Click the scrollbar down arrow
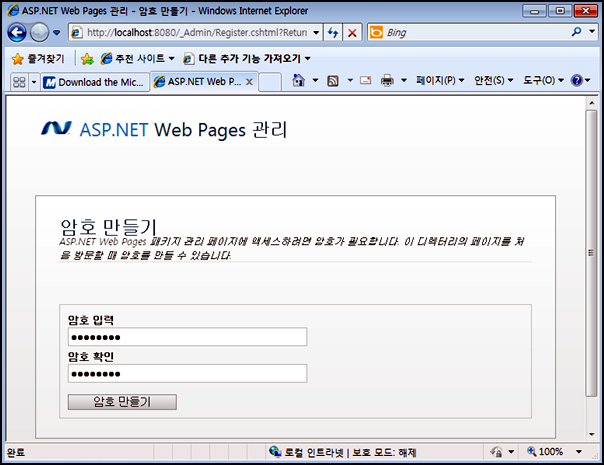Image resolution: width=604 pixels, height=465 pixels. point(591,434)
